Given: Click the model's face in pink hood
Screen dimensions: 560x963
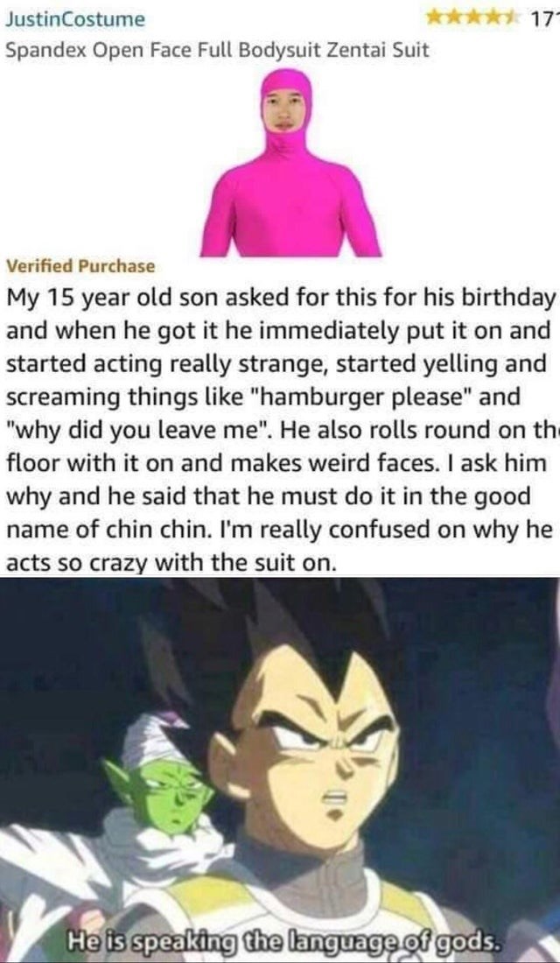Looking at the screenshot, I should coord(283,110).
